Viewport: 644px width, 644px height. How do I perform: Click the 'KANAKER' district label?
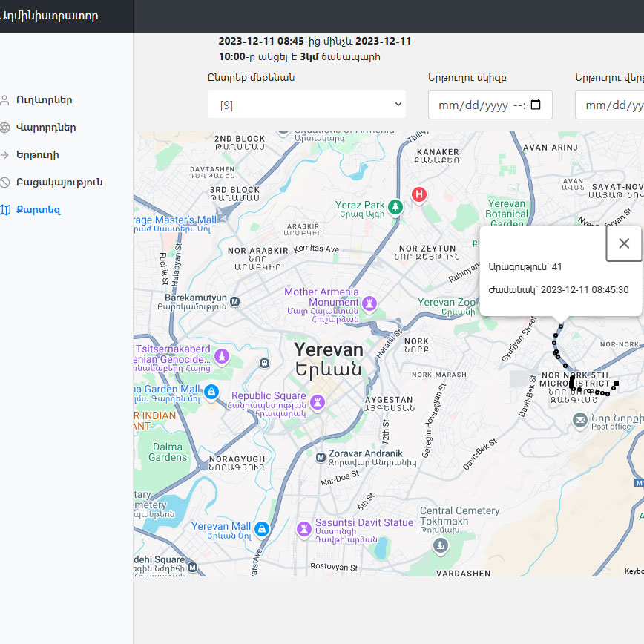[x=438, y=152]
